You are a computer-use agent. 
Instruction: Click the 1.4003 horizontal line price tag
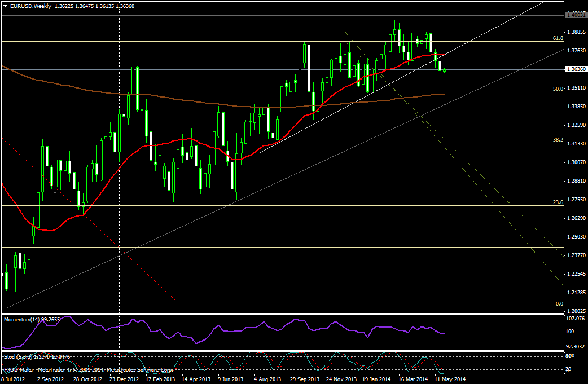576,15
